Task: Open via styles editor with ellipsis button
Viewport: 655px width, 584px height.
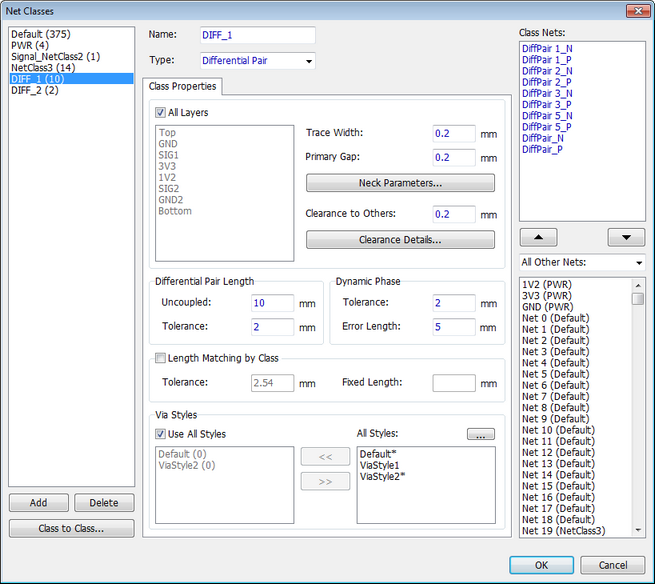Action: point(480,434)
